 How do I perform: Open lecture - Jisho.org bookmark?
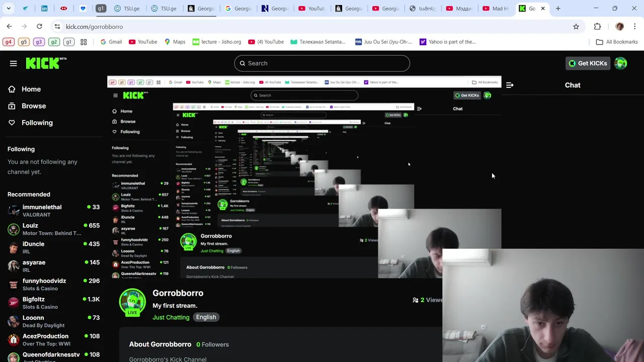point(217,42)
